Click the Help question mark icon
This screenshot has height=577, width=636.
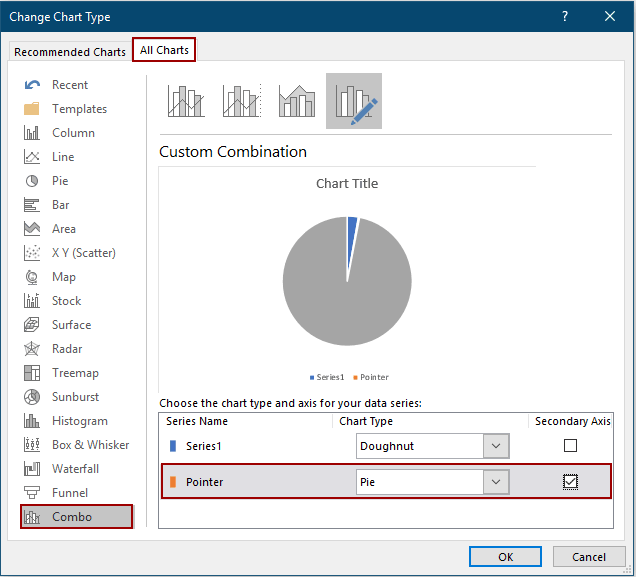coord(565,16)
